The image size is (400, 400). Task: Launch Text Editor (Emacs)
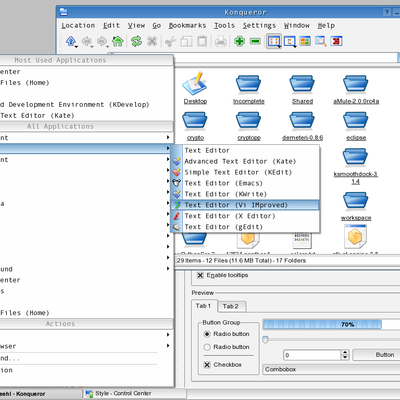pos(245,183)
